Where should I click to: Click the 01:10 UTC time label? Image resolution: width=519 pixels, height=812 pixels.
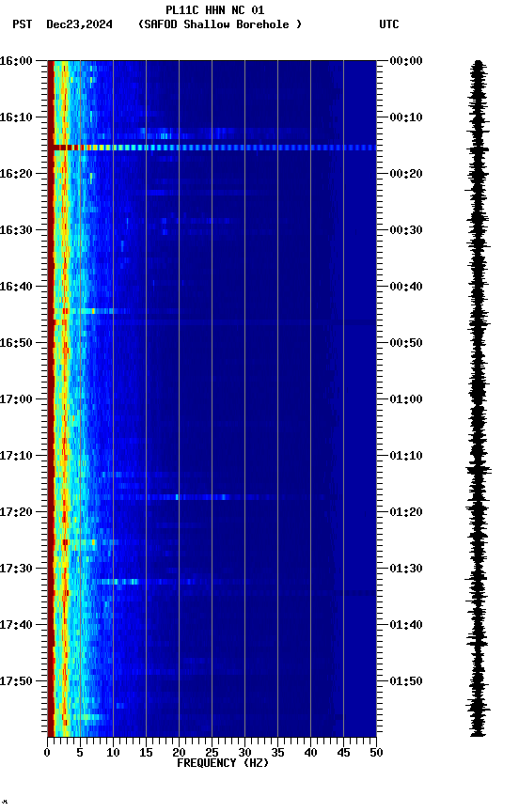(406, 456)
